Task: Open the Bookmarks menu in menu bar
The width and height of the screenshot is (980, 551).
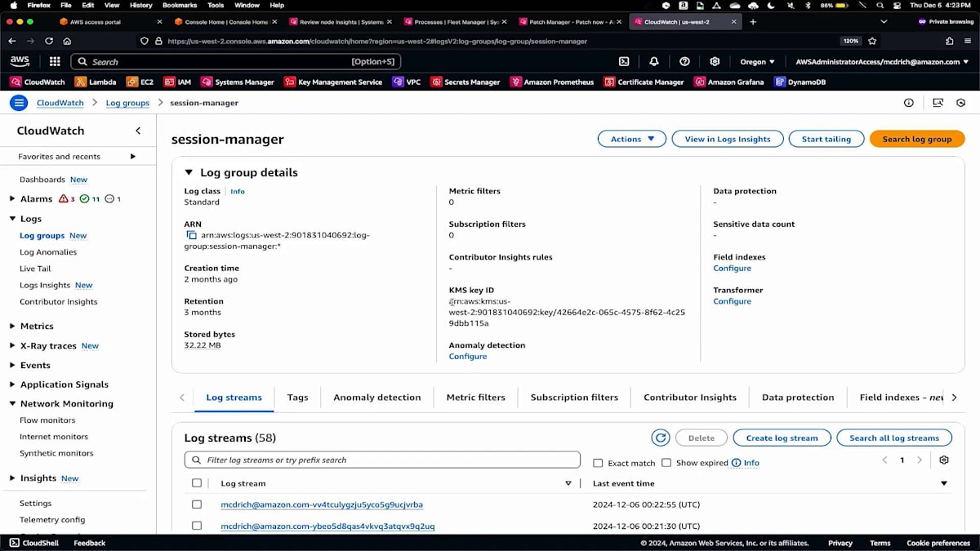Action: click(180, 5)
